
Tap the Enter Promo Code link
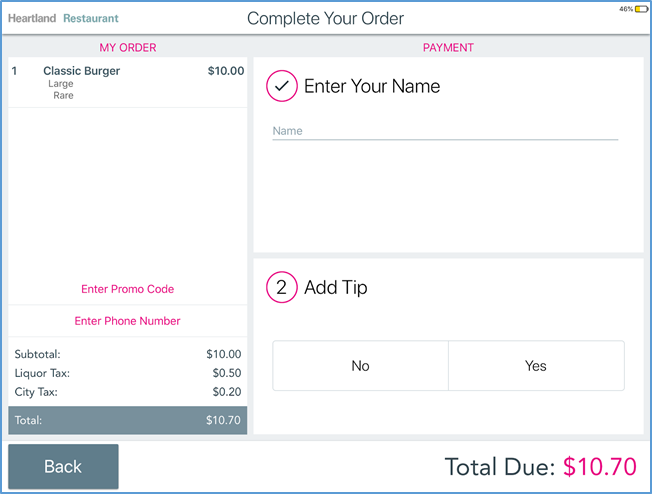127,289
